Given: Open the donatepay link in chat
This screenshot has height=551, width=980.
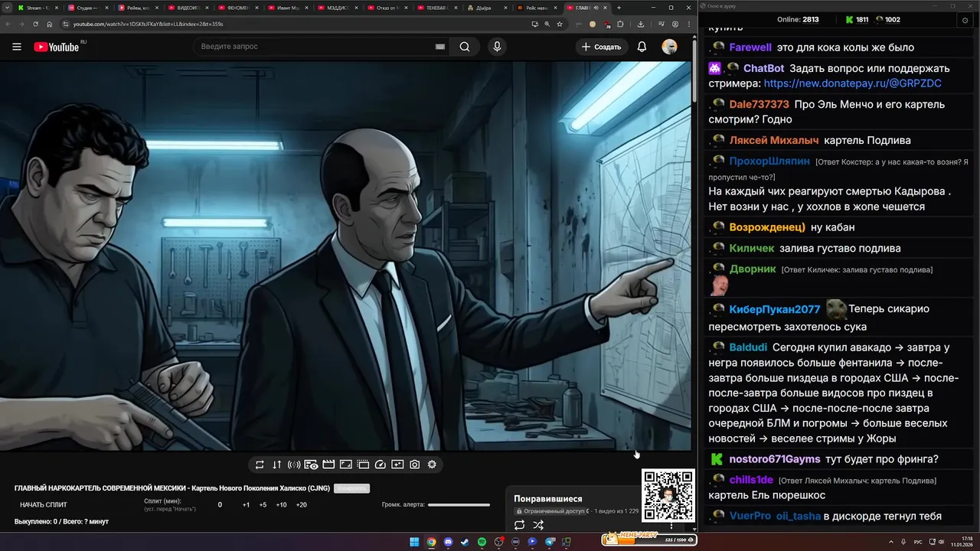Looking at the screenshot, I should 852,83.
